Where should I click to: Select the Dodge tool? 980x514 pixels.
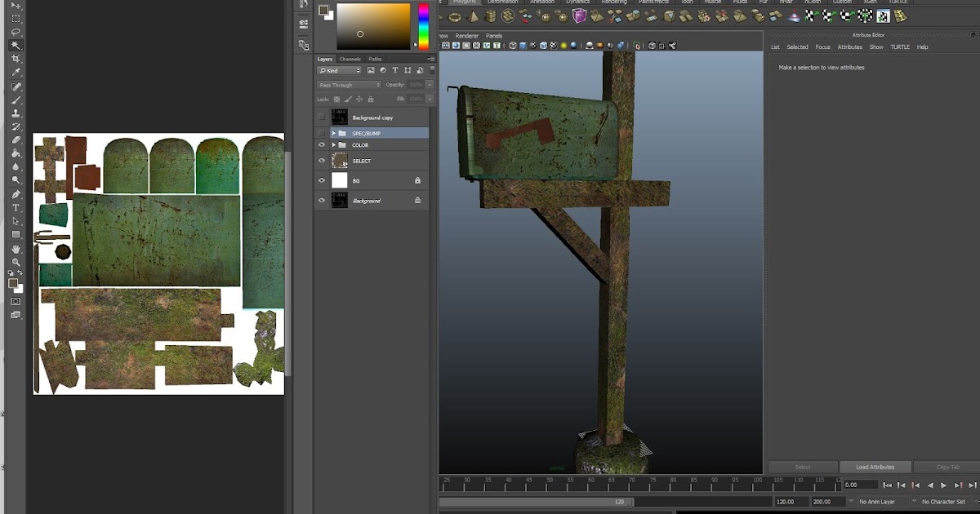coord(16,180)
